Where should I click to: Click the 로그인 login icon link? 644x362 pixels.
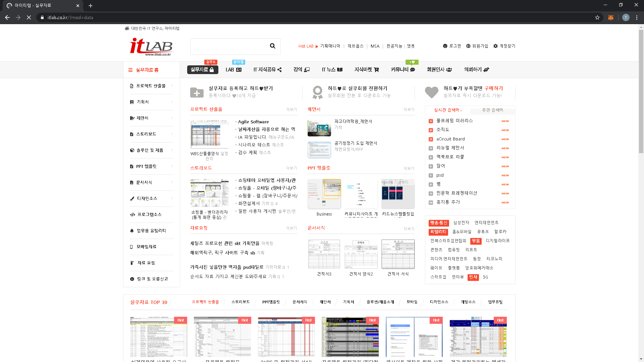tap(445, 46)
